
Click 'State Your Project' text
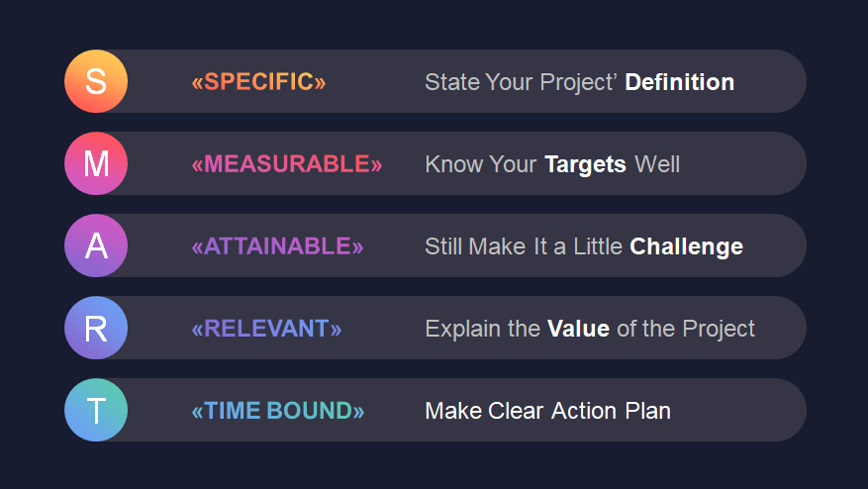pyautogui.click(x=521, y=82)
